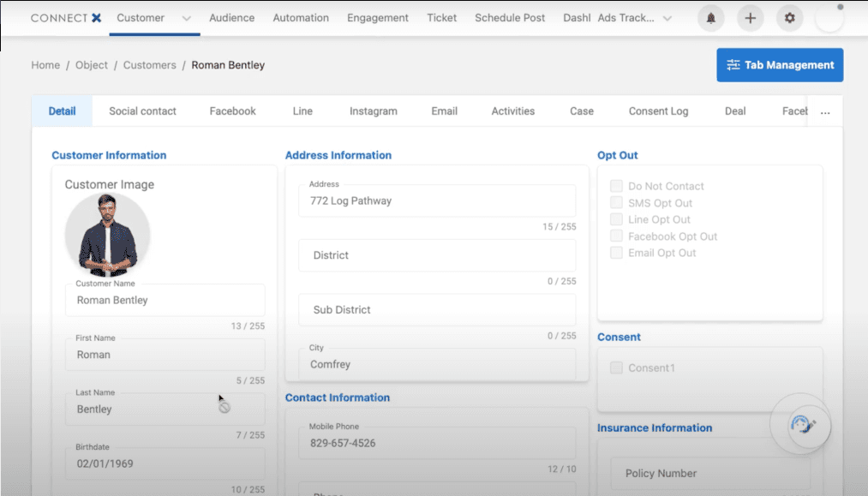This screenshot has height=496, width=868.
Task: Open the Activities tab
Action: click(x=512, y=111)
